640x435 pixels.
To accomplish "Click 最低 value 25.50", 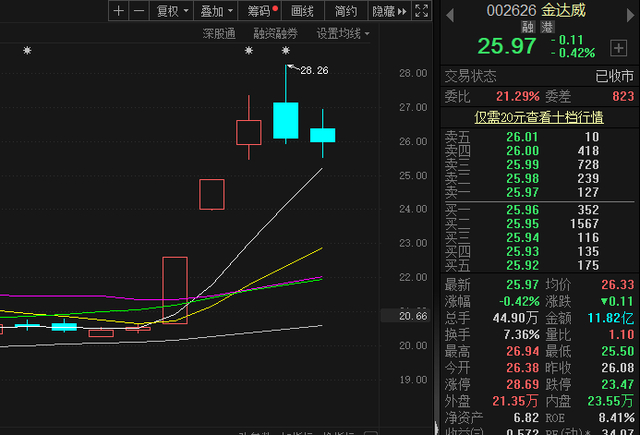I will (x=618, y=351).
